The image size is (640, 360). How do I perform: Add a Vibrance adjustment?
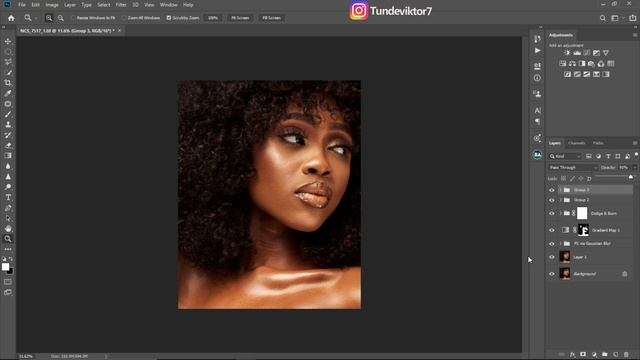pos(606,53)
